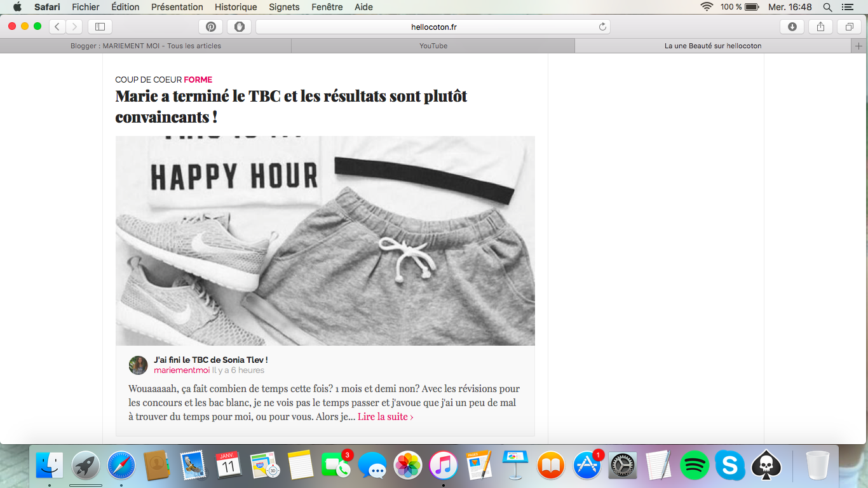
Task: Open the Signets menu
Action: click(x=284, y=7)
